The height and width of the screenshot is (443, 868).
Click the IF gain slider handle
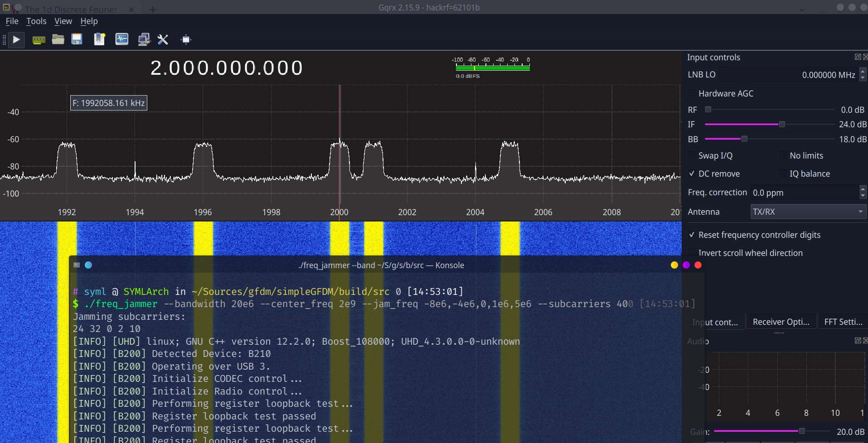pos(782,124)
